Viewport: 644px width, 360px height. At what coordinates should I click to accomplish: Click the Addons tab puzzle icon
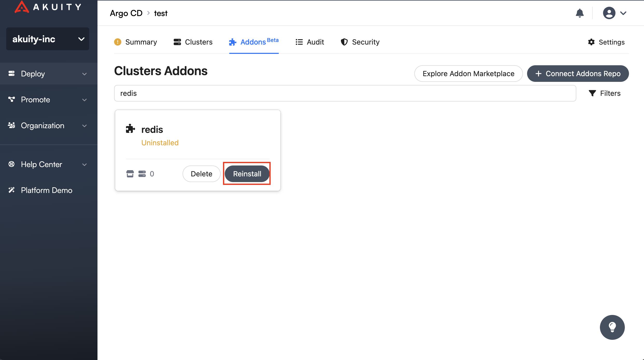click(233, 42)
